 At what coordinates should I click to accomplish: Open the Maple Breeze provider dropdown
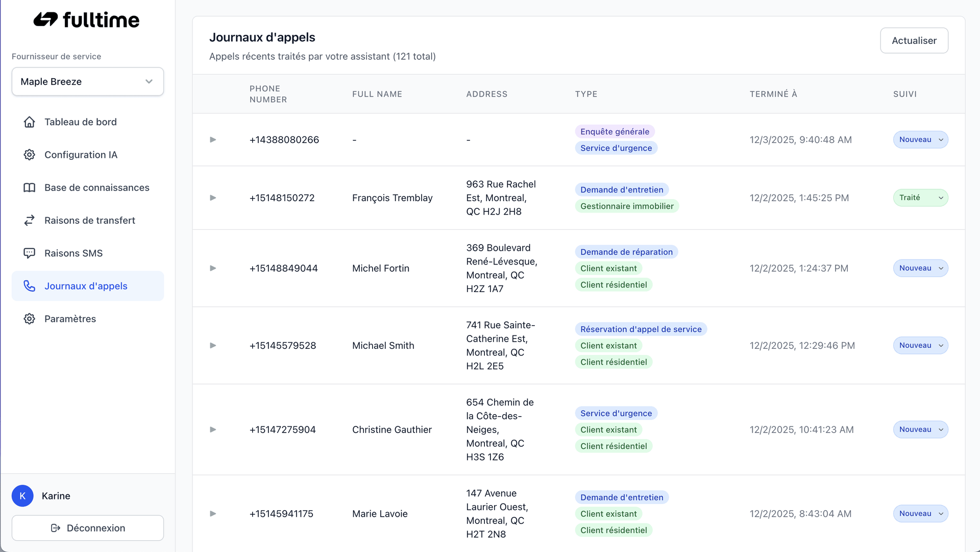(88, 82)
